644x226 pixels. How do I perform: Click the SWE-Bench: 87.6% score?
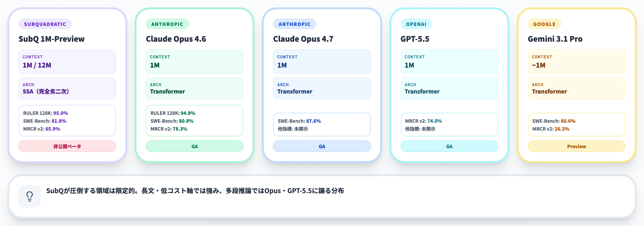tap(299, 121)
